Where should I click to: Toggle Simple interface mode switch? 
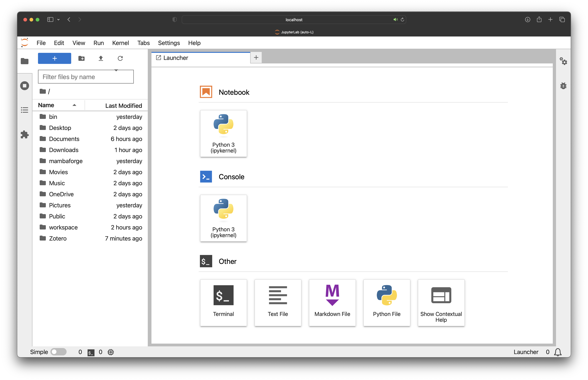58,352
